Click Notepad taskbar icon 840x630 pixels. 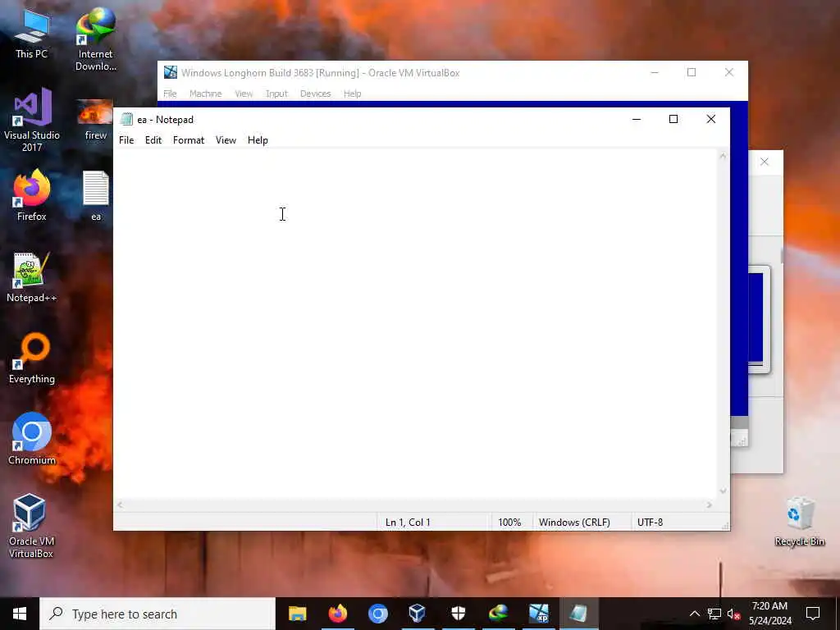tap(578, 614)
